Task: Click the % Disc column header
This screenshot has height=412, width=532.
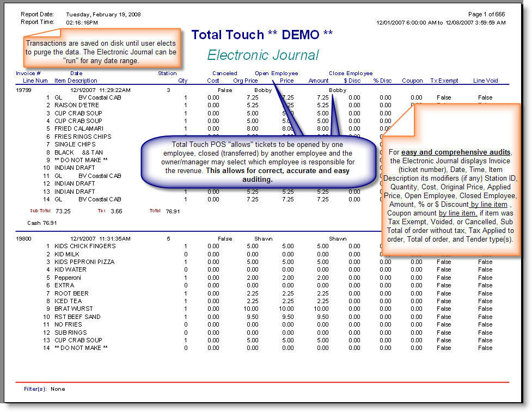Action: 382,81
